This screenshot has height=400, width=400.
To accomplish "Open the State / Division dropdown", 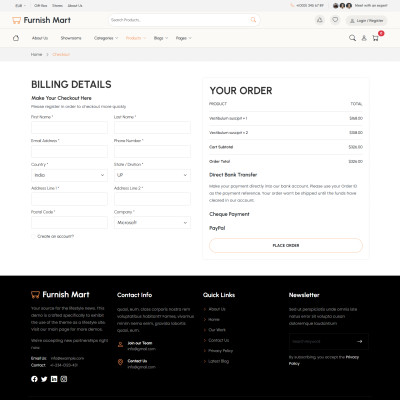I will coord(152,175).
